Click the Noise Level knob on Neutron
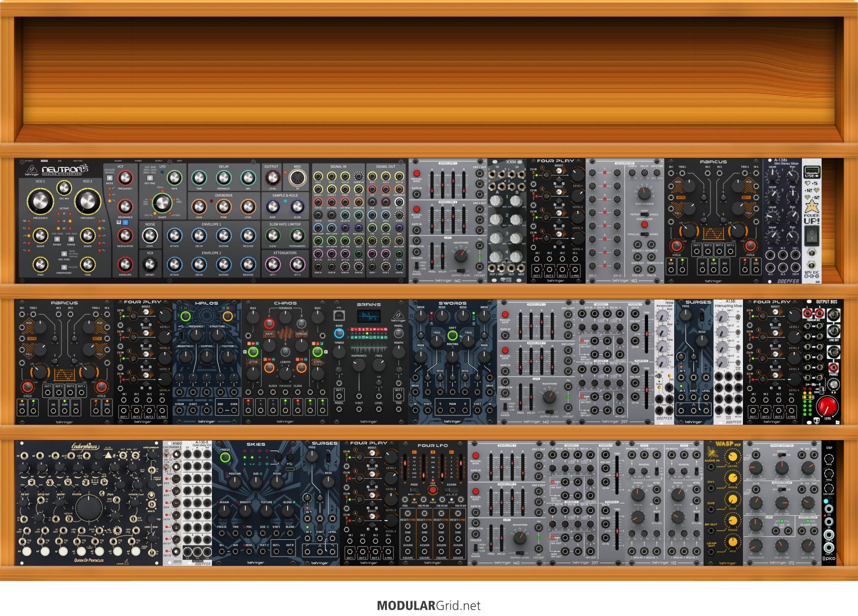The height and width of the screenshot is (616, 858). click(150, 235)
